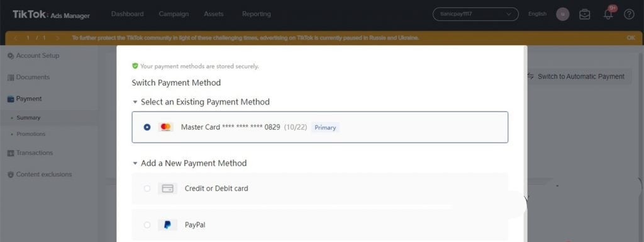Open the briefcase business center icon

[x=584, y=14]
